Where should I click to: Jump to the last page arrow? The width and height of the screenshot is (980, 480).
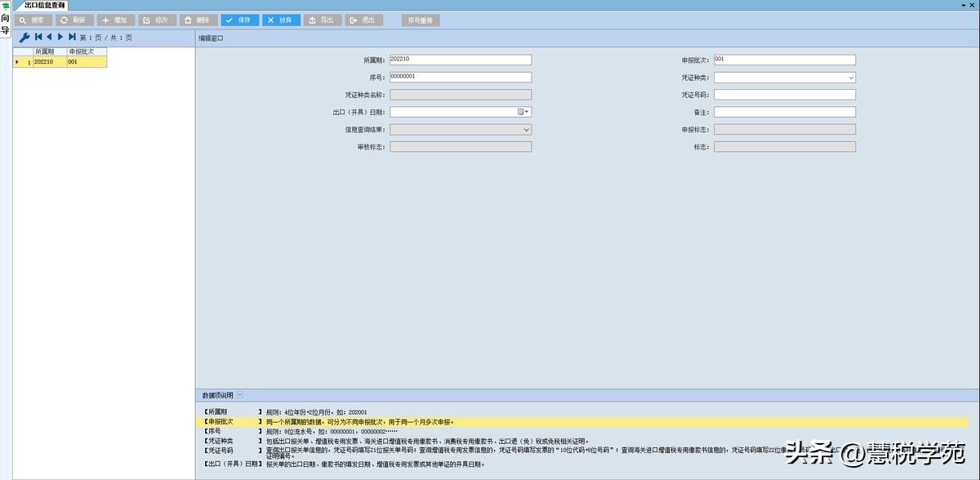[x=72, y=38]
